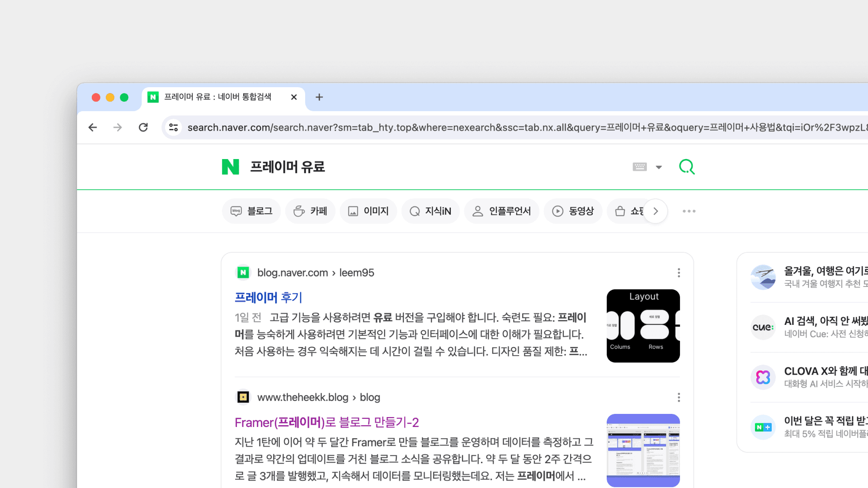868x488 pixels.
Task: Reload the page with the refresh icon
Action: tap(143, 127)
